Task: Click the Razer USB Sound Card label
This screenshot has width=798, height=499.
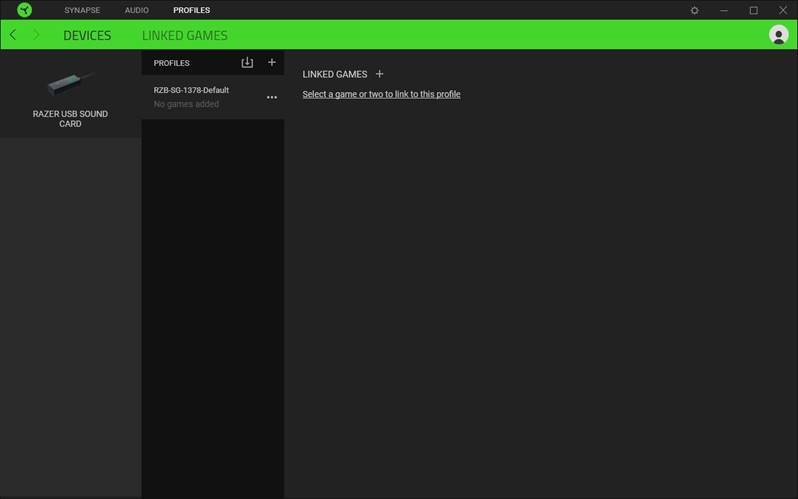Action: [x=70, y=119]
